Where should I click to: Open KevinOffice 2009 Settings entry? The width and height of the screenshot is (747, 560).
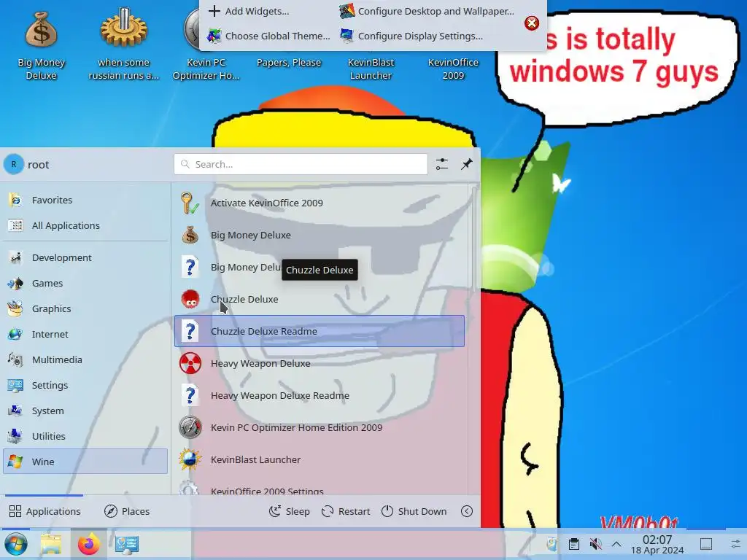[x=320, y=486]
